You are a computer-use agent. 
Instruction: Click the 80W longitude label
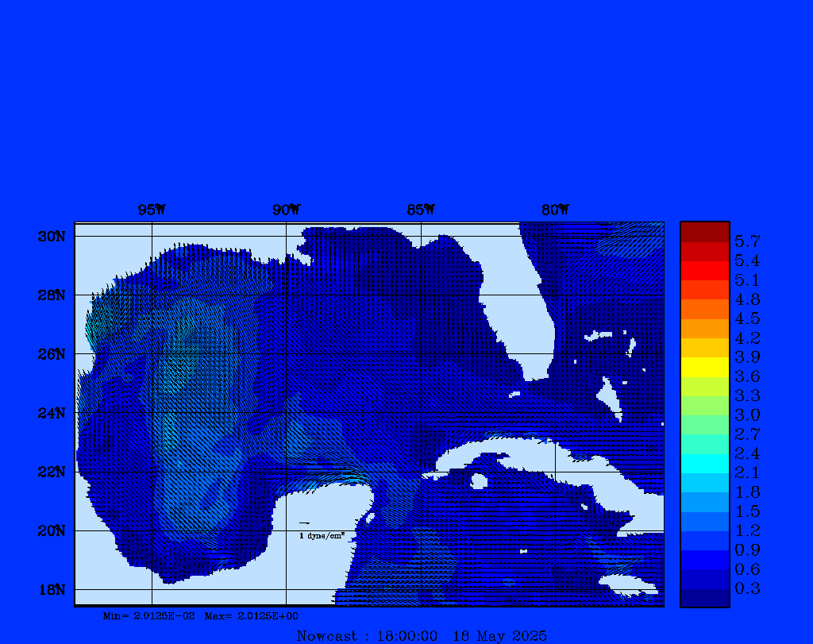click(555, 210)
